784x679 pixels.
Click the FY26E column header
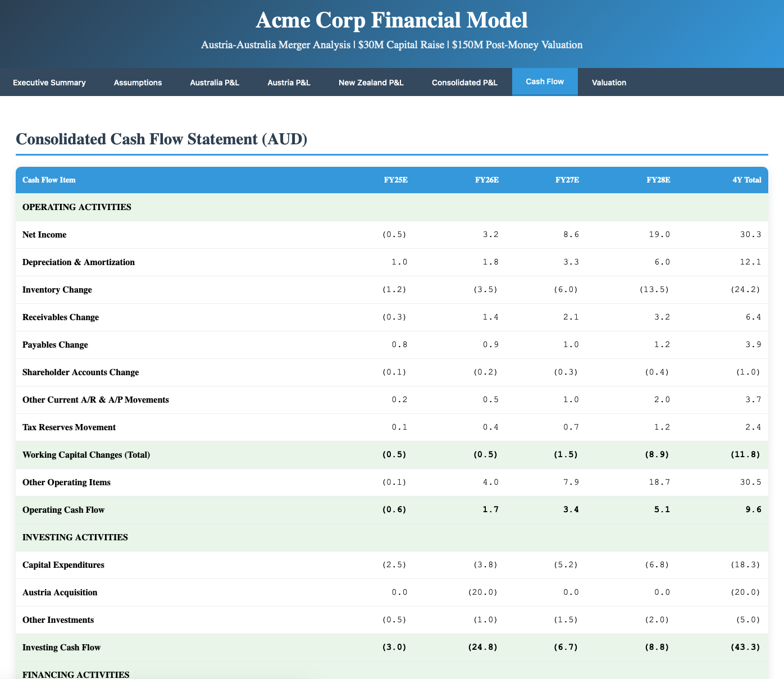pyautogui.click(x=487, y=180)
